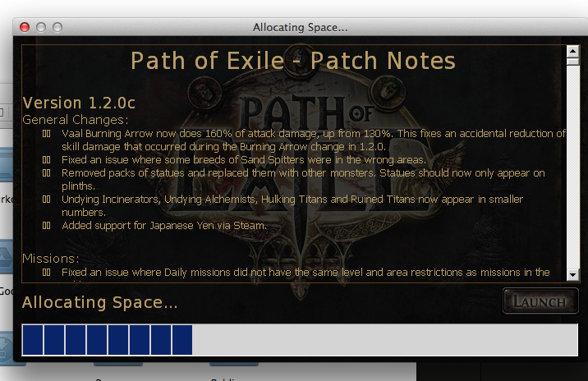The height and width of the screenshot is (381, 588).
Task: Click the patch notes scrollbar thumb
Action: click(572, 62)
